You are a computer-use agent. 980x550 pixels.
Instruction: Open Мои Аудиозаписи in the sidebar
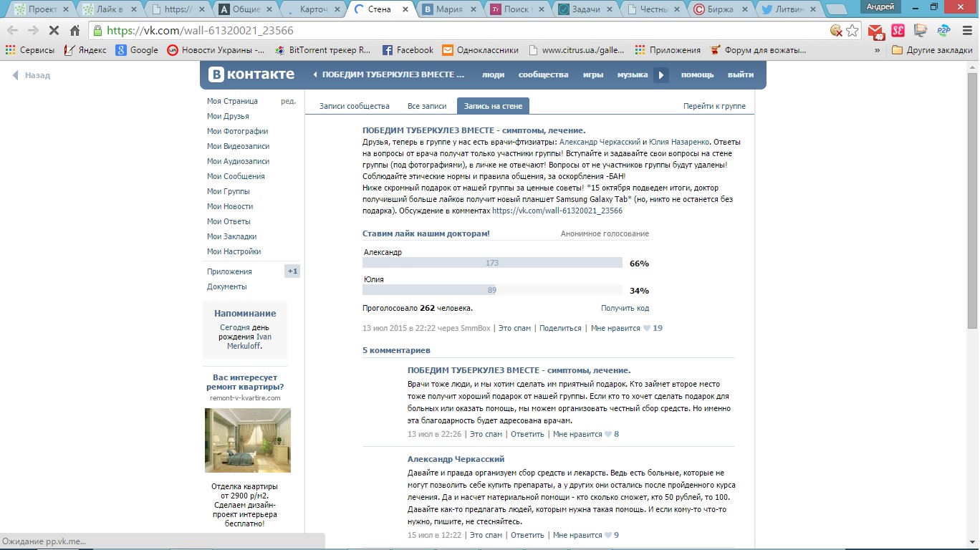pyautogui.click(x=238, y=161)
